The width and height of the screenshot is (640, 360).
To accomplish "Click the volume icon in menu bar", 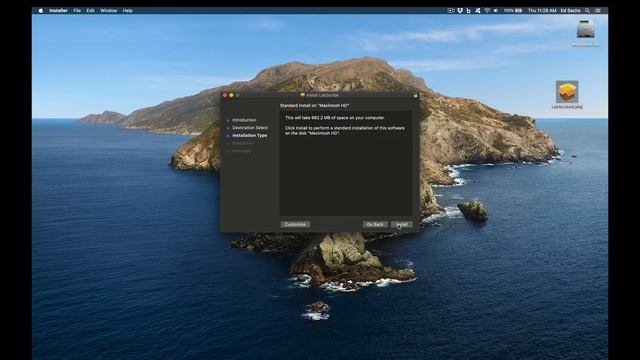I will [x=496, y=11].
